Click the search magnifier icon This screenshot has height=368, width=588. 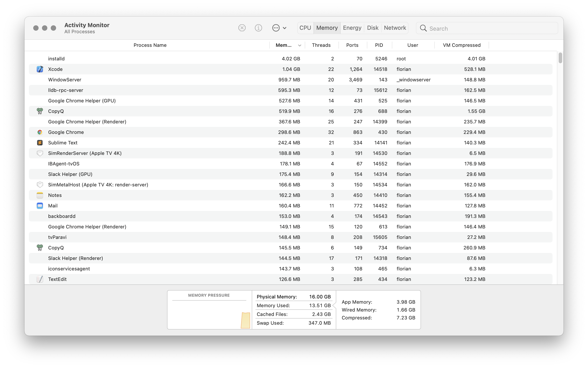[x=423, y=28]
